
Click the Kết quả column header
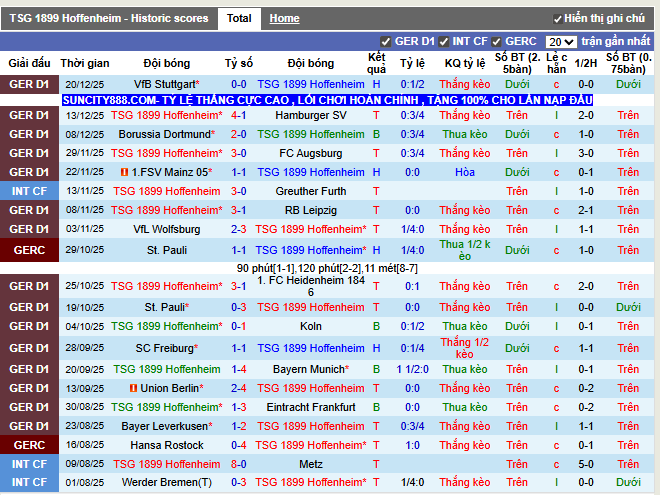coord(376,63)
